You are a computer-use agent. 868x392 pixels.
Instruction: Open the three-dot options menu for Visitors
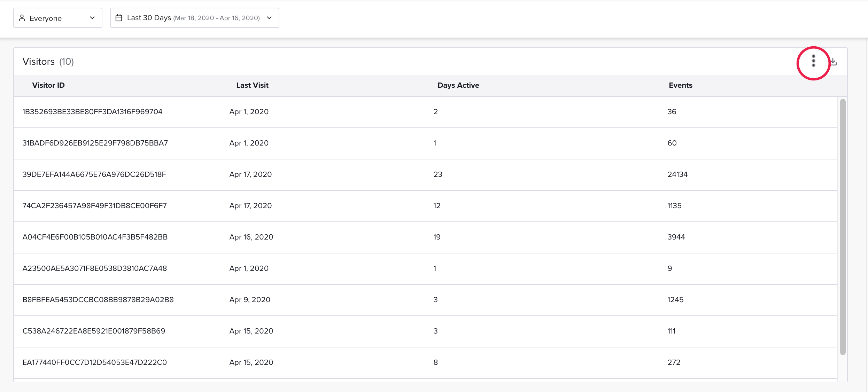tap(814, 61)
